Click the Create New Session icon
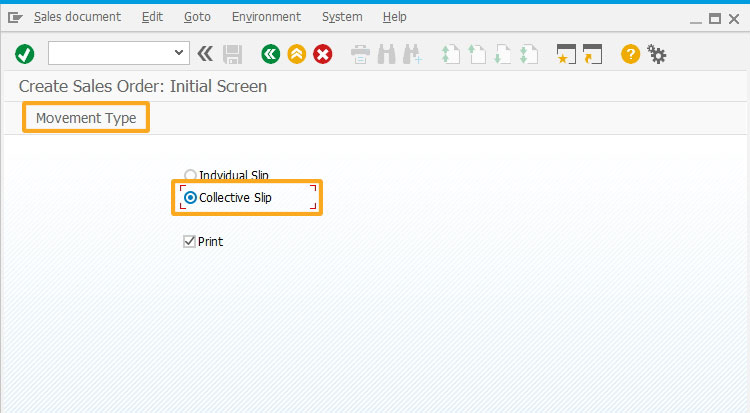 pyautogui.click(x=566, y=54)
